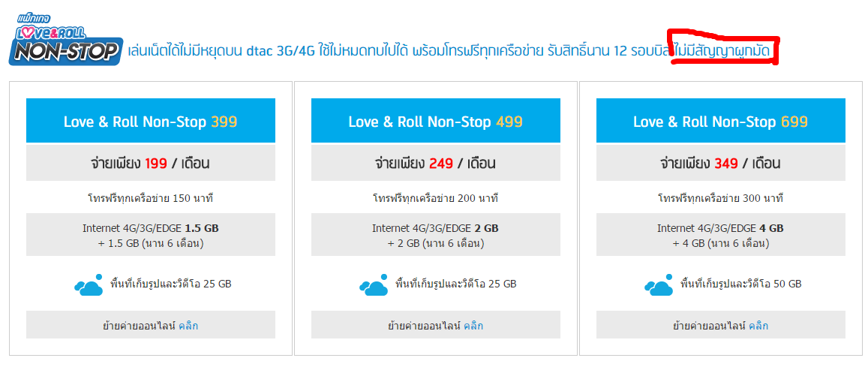The height and width of the screenshot is (367, 868).
Task: Click the 249 per month price row
Action: coord(436,163)
